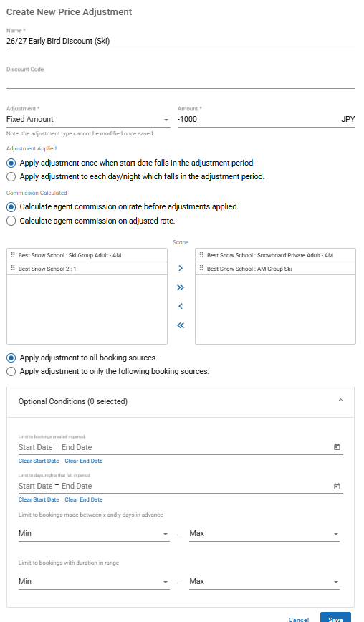Click into the Discount Code field
The height and width of the screenshot is (622, 364).
(181, 81)
